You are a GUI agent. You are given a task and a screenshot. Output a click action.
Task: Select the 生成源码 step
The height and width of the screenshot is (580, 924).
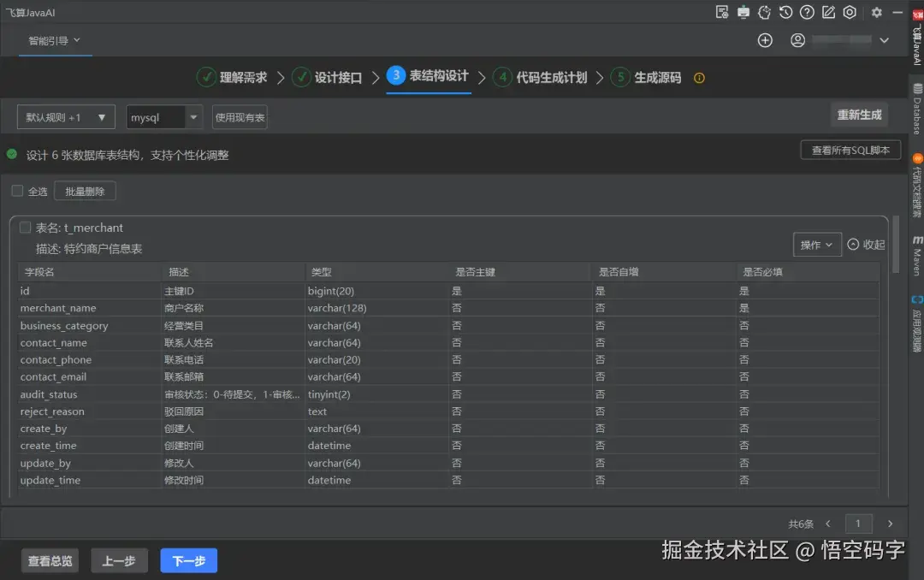657,76
